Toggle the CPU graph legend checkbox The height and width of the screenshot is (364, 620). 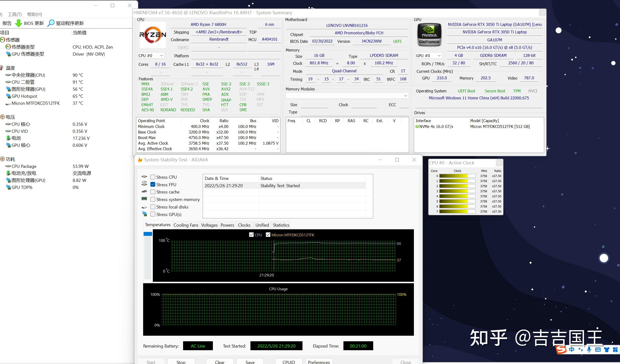click(x=251, y=235)
